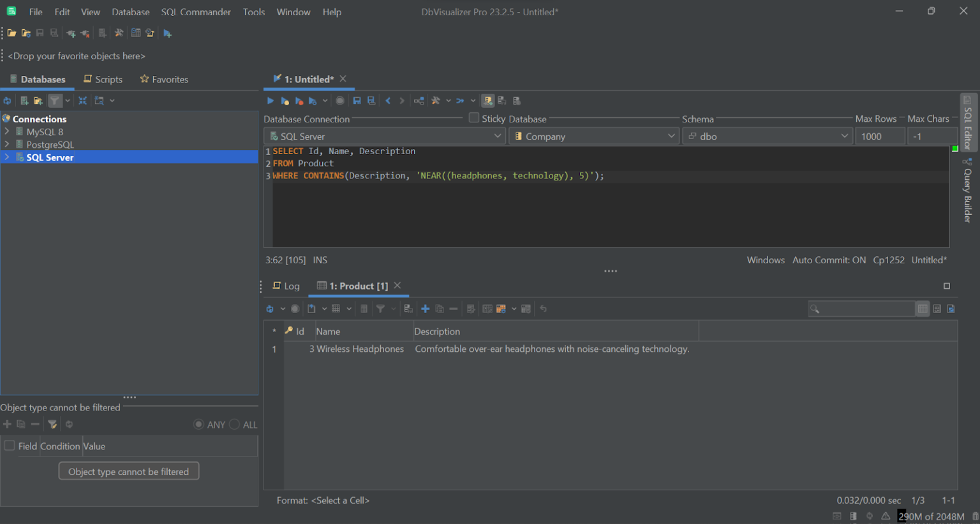Viewport: 980px width, 524px height.
Task: Delete the selected row with the minus icon
Action: (x=453, y=309)
